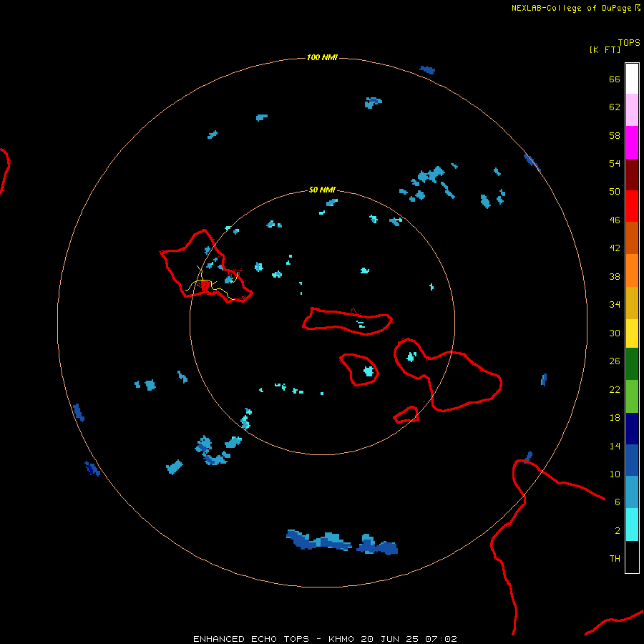Image resolution: width=644 pixels, height=644 pixels.
Task: Click the legend value 42
Action: tap(615, 248)
